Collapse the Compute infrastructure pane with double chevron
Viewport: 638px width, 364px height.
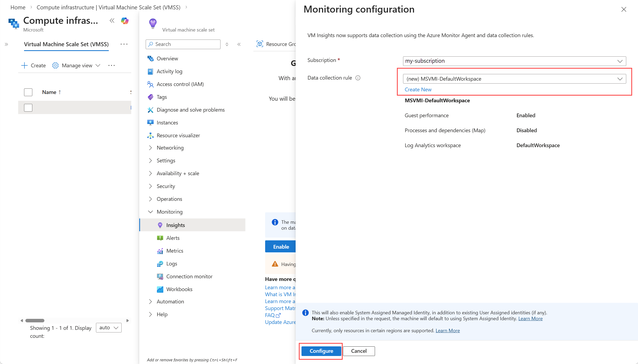[x=112, y=21]
